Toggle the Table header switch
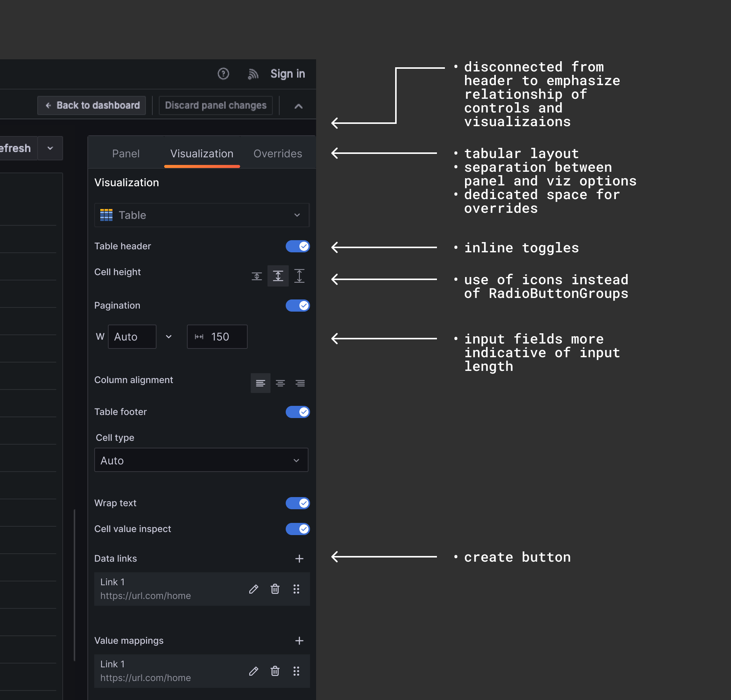Image resolution: width=731 pixels, height=700 pixels. (x=297, y=246)
